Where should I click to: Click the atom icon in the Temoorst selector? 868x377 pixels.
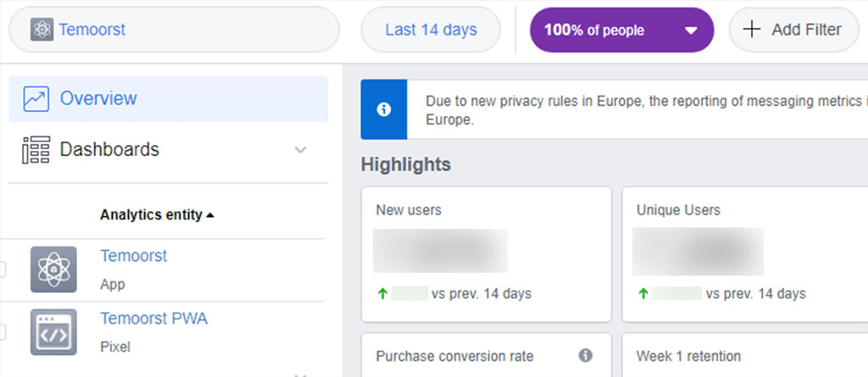42,30
